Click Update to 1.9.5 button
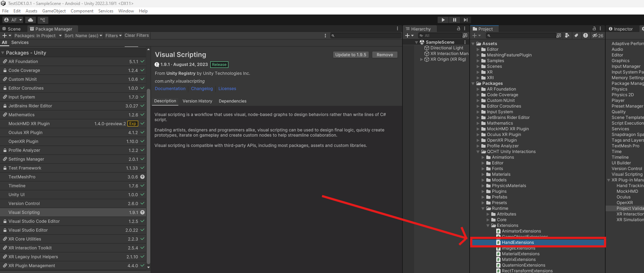Image resolution: width=644 pixels, height=273 pixels. click(x=351, y=55)
